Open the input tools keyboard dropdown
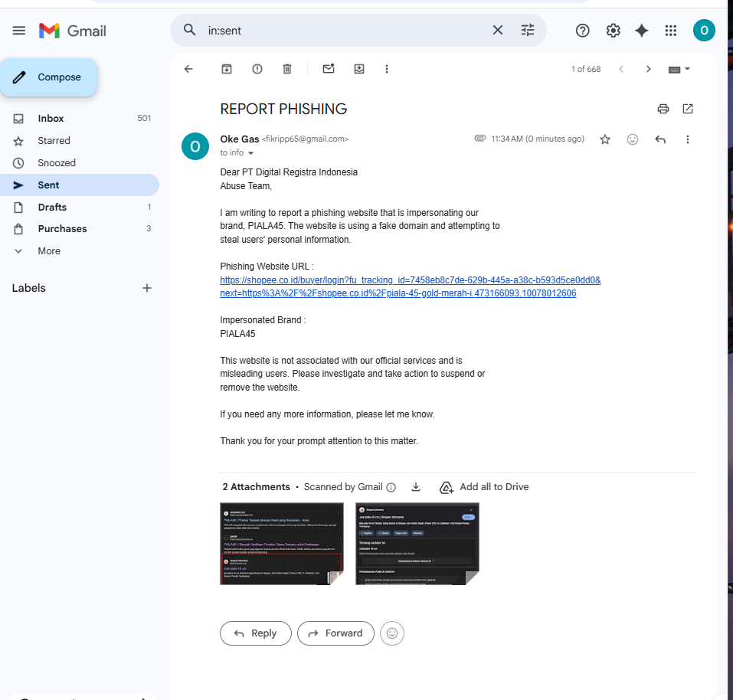 coord(679,69)
